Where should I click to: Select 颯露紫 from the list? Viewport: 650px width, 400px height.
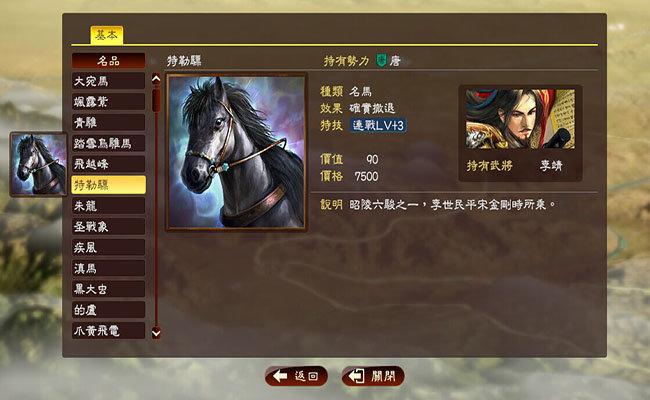tap(108, 102)
